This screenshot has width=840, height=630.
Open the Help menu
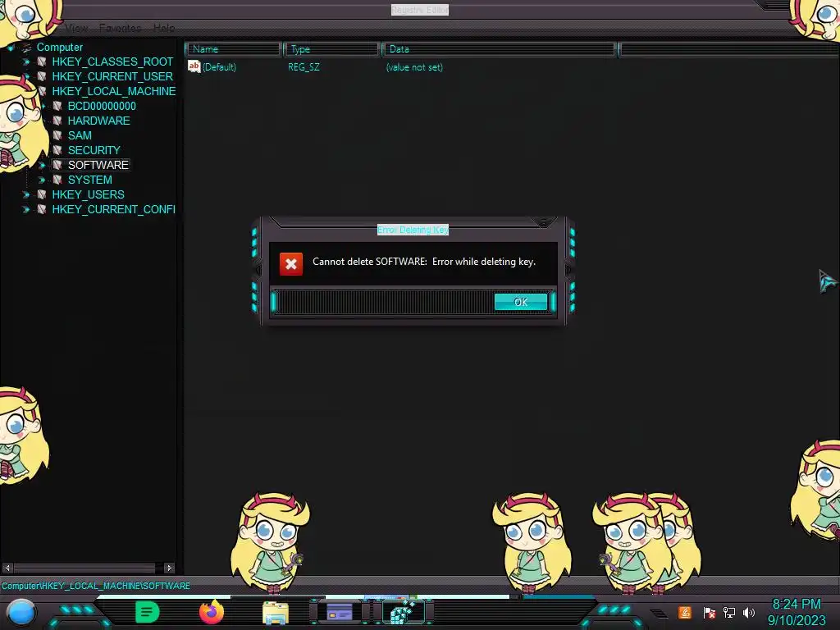[164, 28]
